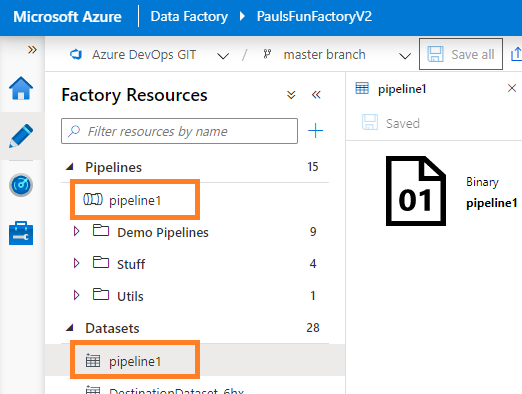Viewport: 522px width, 394px height.
Task: Click the Utils count 1
Action: [313, 296]
